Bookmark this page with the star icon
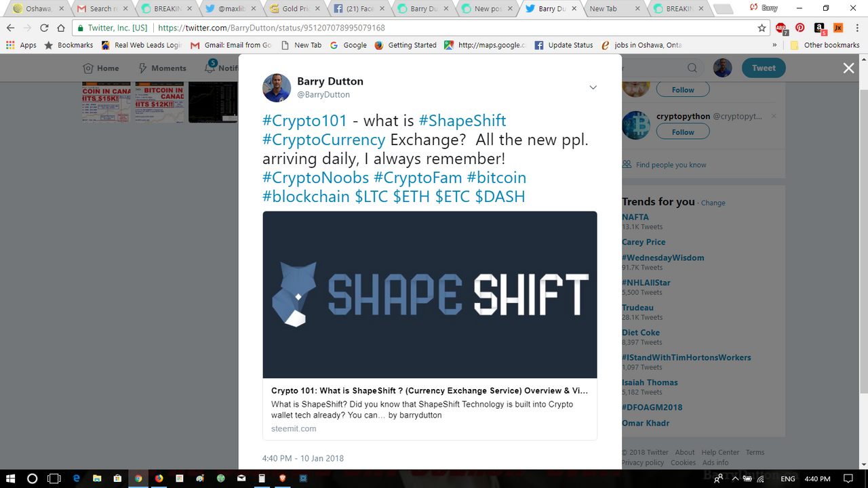Viewport: 868px width, 488px height. pyautogui.click(x=762, y=28)
